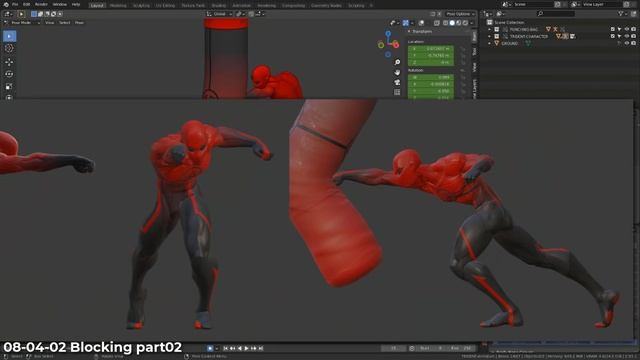The width and height of the screenshot is (640, 360).
Task: Open the Edit menu
Action: [x=27, y=4]
